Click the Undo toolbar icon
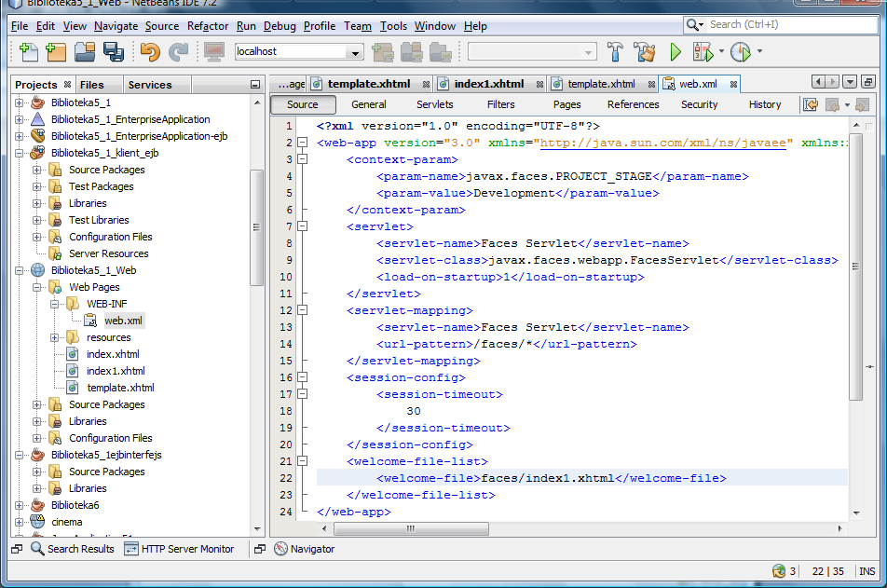The height and width of the screenshot is (588, 887). click(x=150, y=52)
